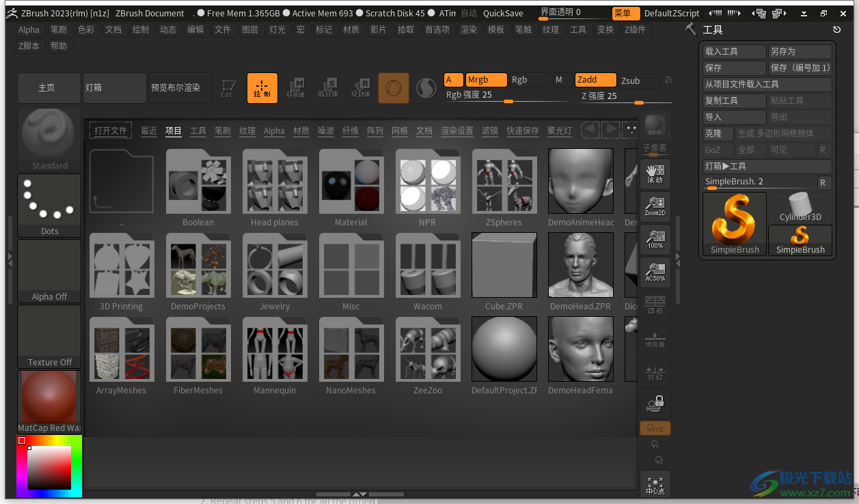This screenshot has width=859, height=504.
Task: Switch to the 最近 lightbox tab
Action: coord(149,130)
